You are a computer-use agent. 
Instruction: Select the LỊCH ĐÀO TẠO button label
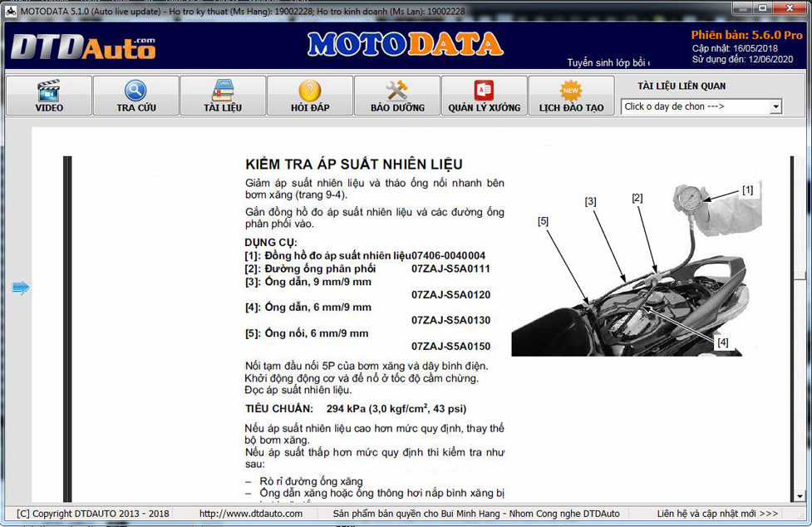571,108
